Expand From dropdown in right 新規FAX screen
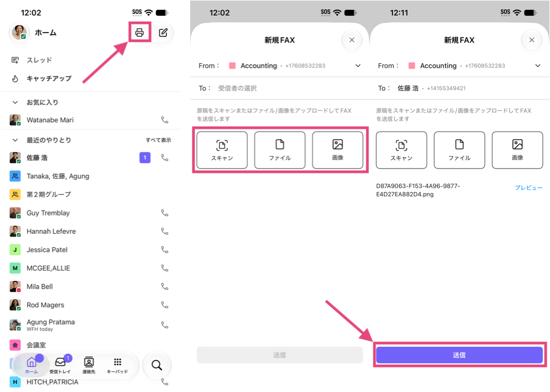550x392 pixels. [537, 66]
